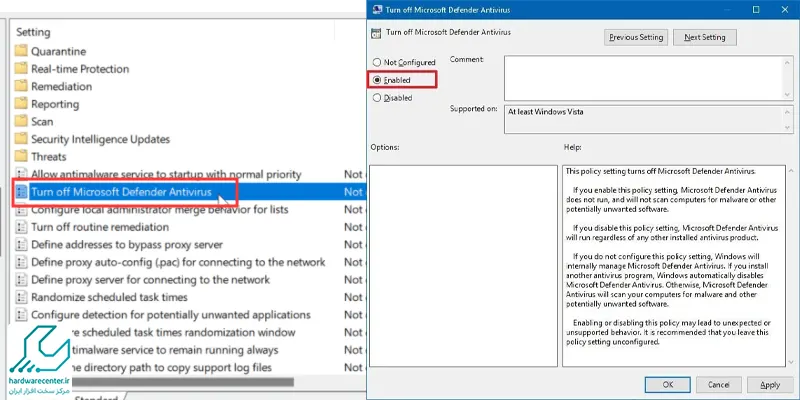
Task: Click the dialog title bar policy icon
Action: (x=377, y=9)
